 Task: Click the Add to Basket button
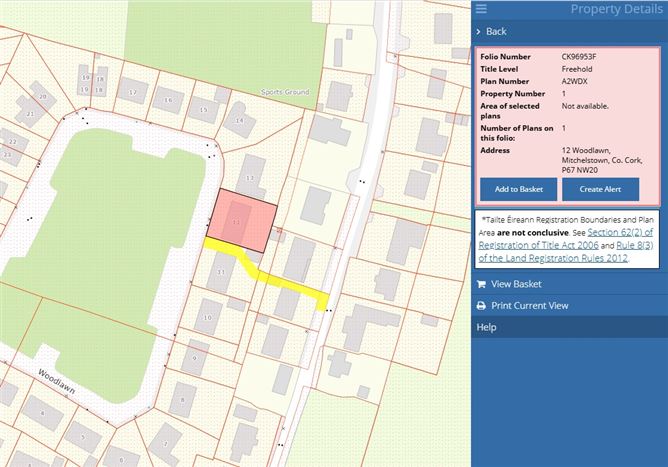[518, 189]
